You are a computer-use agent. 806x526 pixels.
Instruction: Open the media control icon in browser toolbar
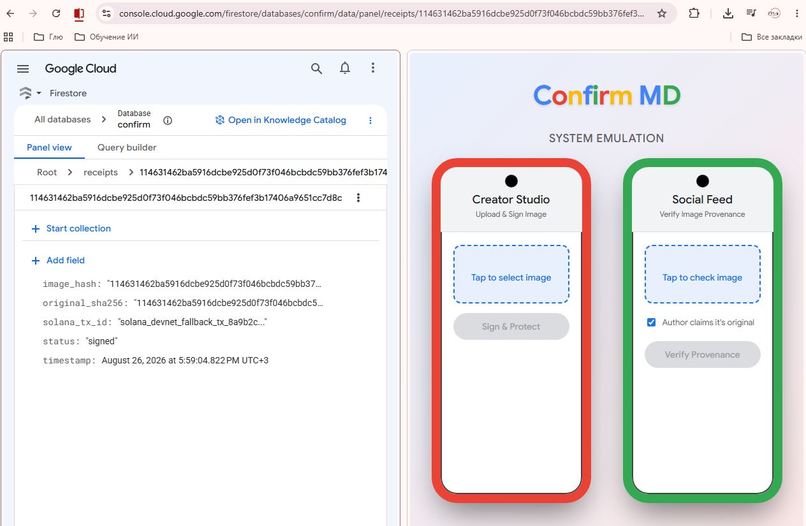point(751,13)
